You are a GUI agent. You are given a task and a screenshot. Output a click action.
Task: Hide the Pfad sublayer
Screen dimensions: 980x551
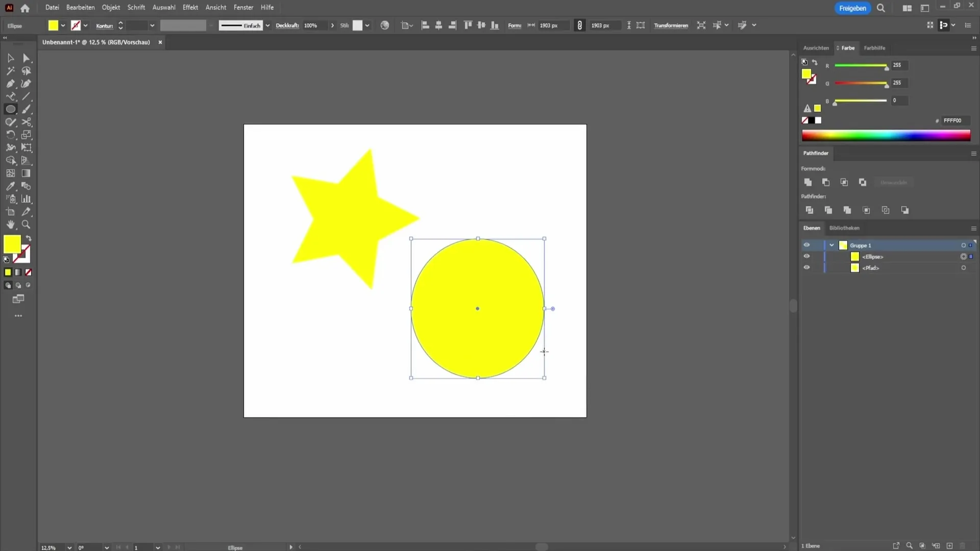point(806,268)
